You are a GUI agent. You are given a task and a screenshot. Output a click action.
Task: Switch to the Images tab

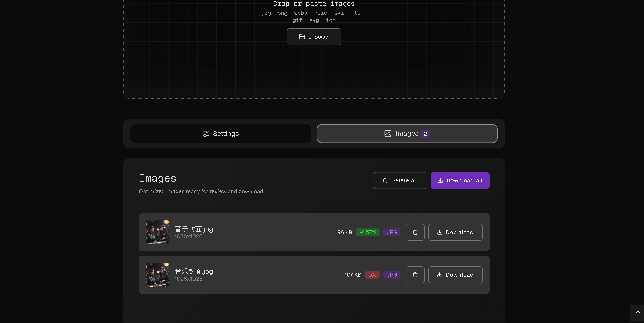[407, 134]
